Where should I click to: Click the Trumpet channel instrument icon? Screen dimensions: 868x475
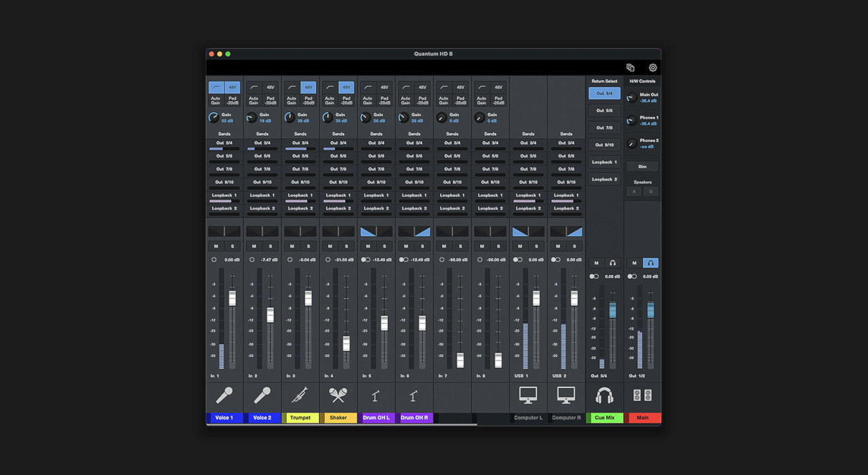(300, 395)
